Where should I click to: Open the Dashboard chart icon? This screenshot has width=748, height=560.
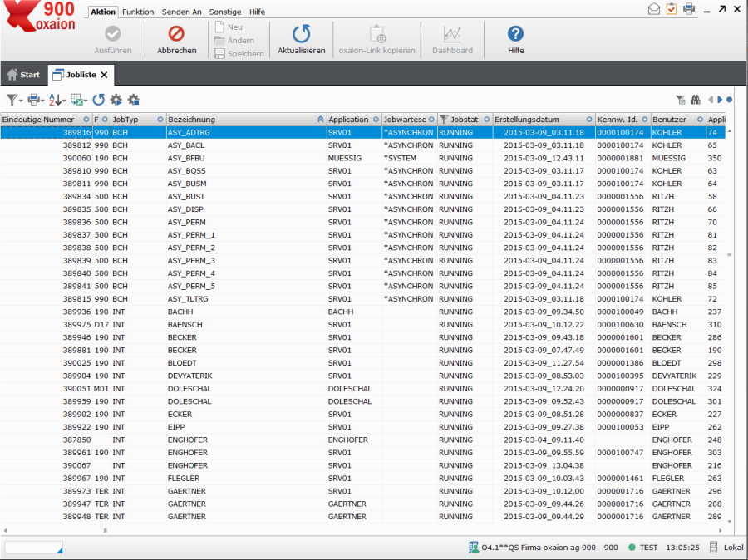pyautogui.click(x=452, y=34)
